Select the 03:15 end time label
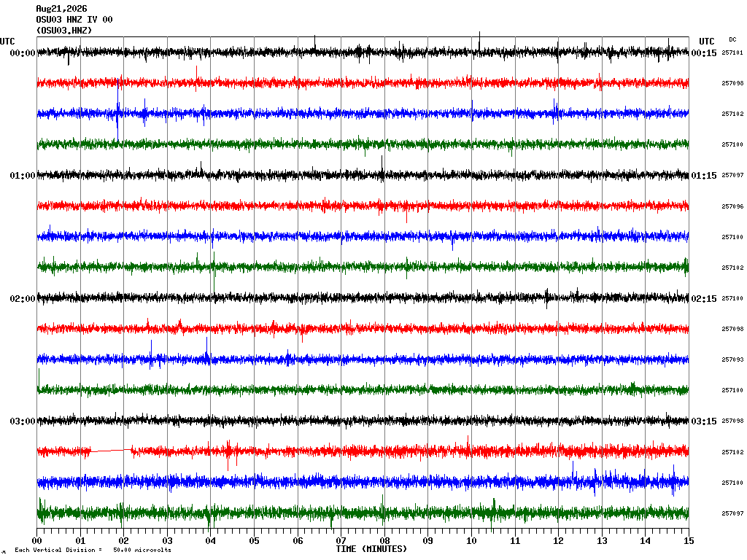This screenshot has height=560, width=747. [704, 421]
